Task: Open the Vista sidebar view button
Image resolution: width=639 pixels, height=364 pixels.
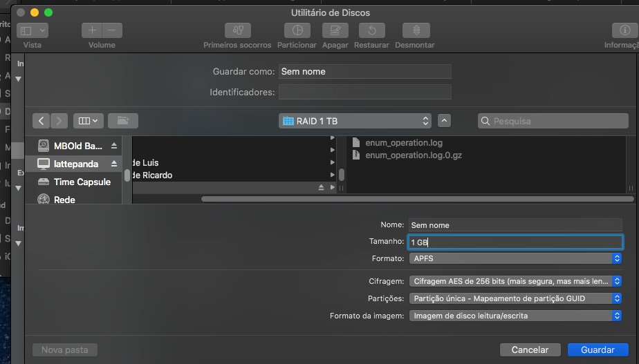Action: 33,30
